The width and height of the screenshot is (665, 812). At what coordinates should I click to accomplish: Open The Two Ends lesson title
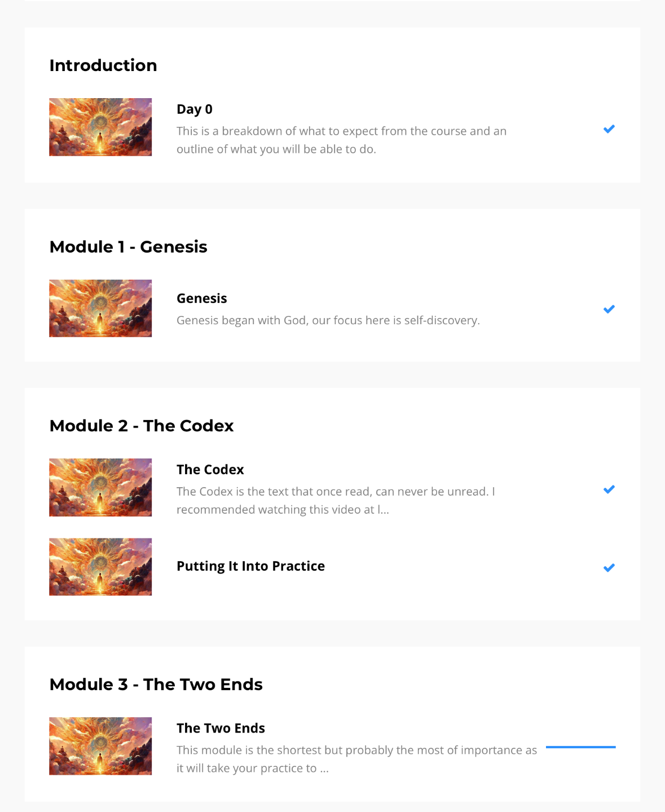[x=221, y=728]
